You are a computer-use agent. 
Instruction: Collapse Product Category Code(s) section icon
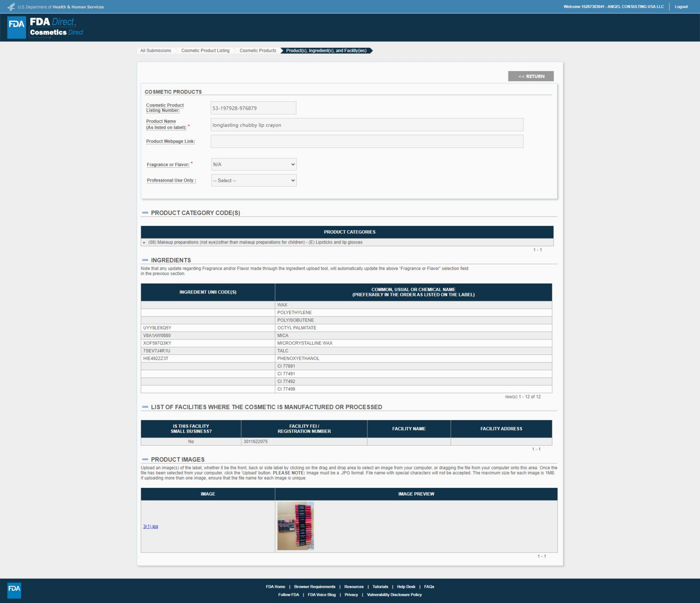pos(145,213)
